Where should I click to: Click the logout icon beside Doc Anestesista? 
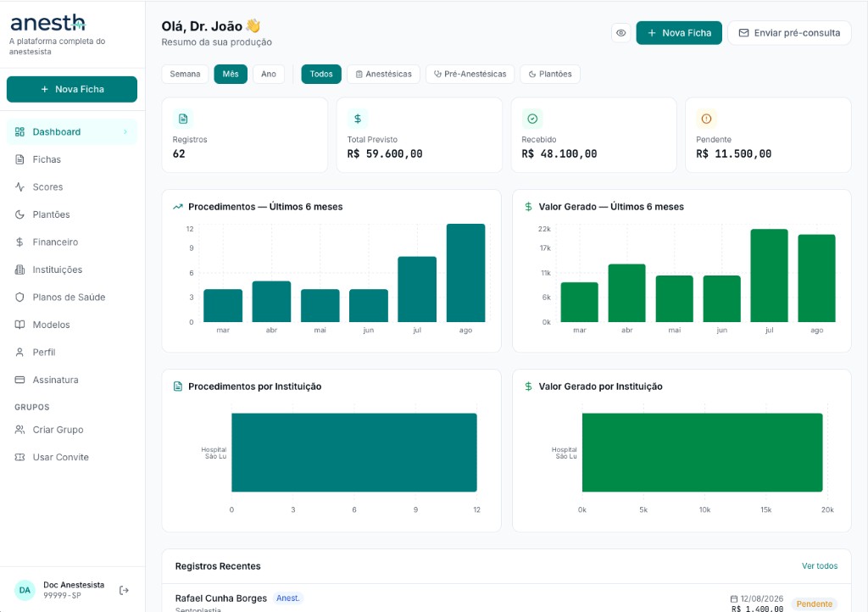click(124, 591)
